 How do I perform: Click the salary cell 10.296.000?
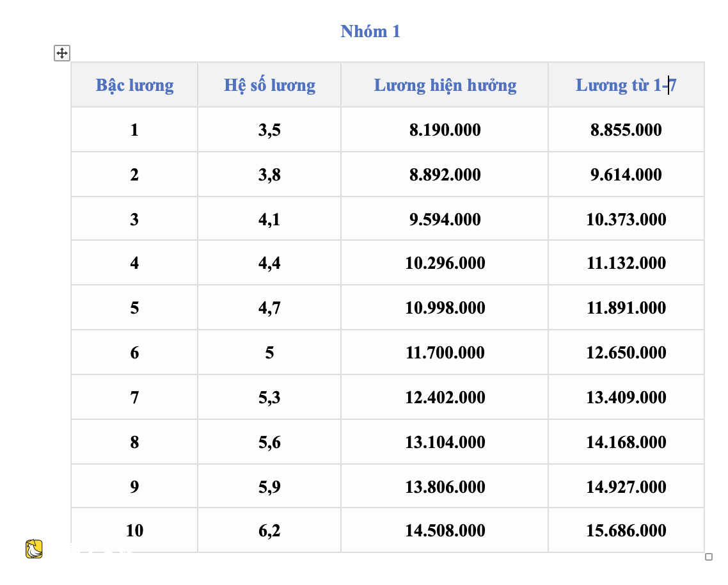(x=445, y=263)
